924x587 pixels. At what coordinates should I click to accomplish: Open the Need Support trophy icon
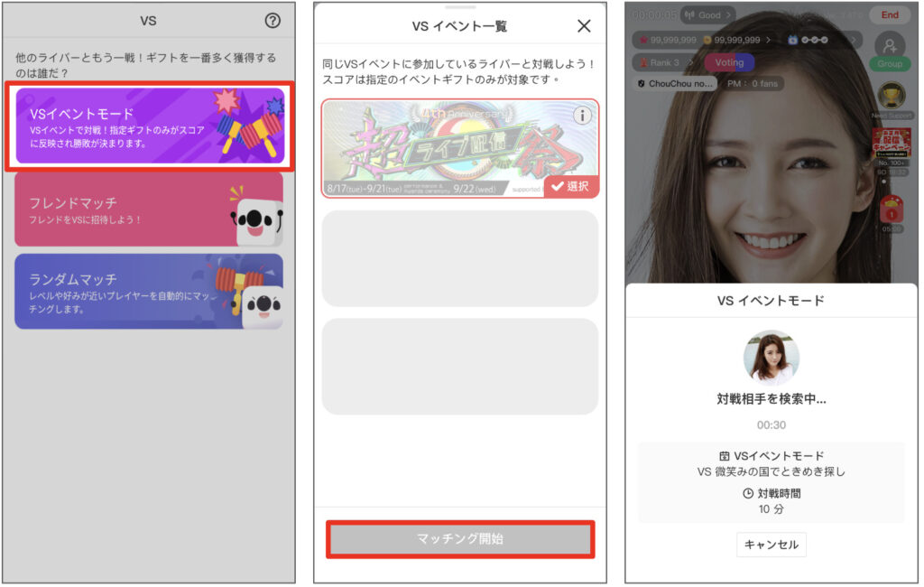pyautogui.click(x=891, y=96)
